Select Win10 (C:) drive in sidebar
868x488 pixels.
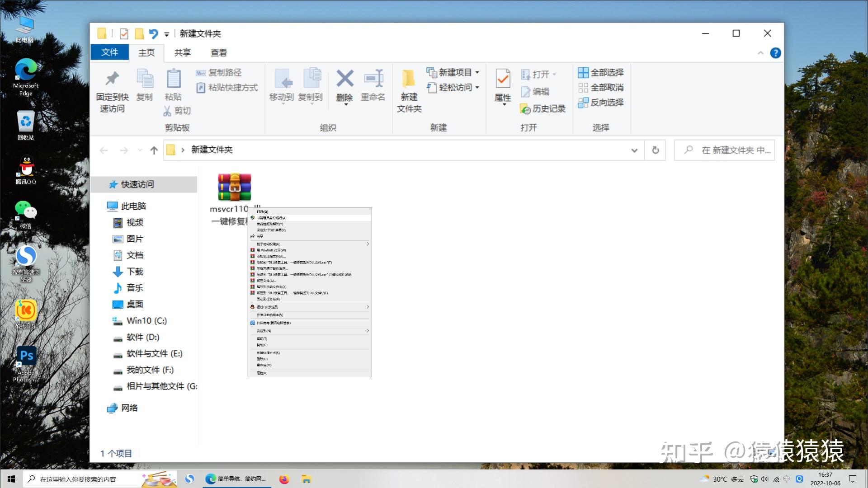146,321
